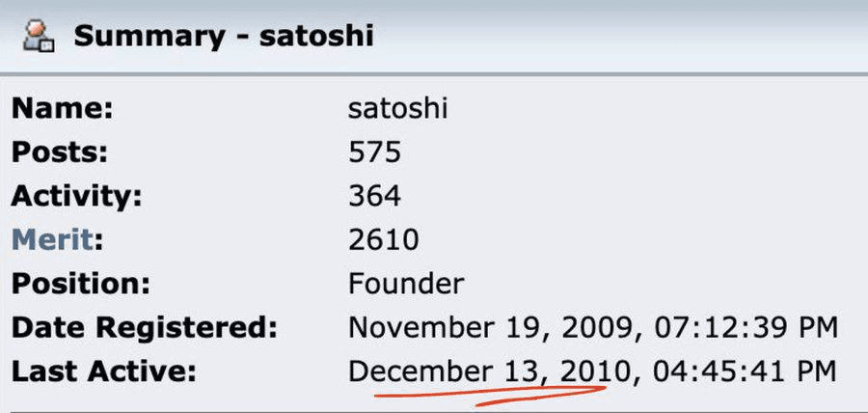Screen dimensions: 868x413
Task: Select the post count 575
Action: [375, 152]
